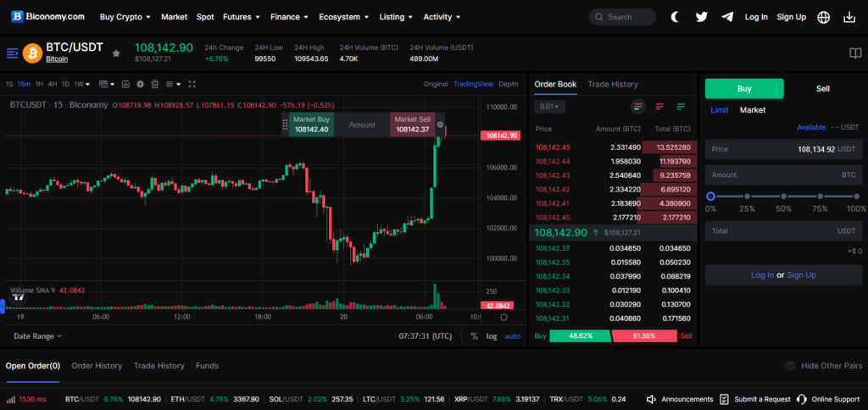This screenshot has height=410, width=868.
Task: Open the market list sidebar icon
Action: 12,53
